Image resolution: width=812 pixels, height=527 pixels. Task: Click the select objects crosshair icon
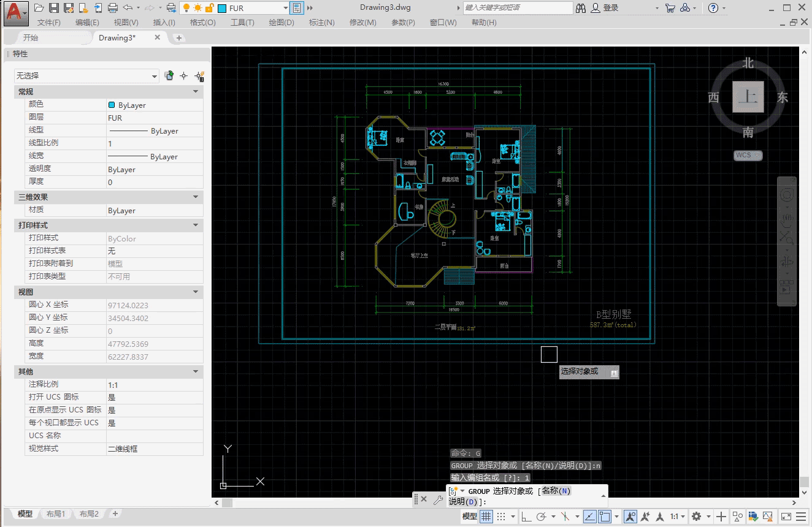(x=183, y=76)
